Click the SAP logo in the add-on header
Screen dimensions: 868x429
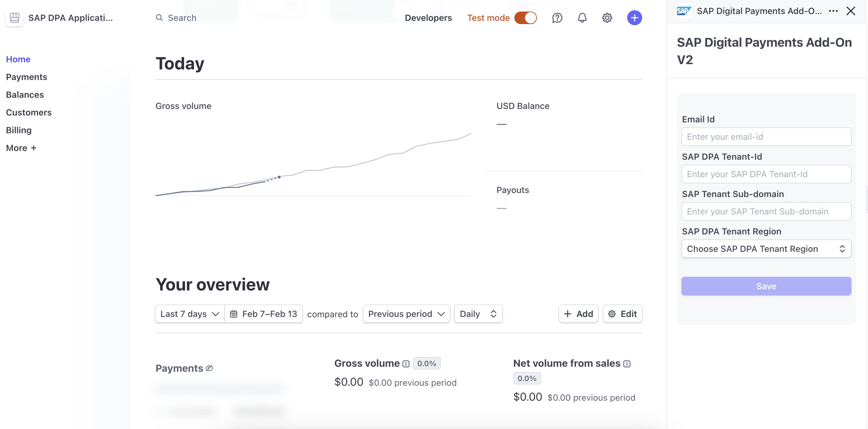pos(683,11)
